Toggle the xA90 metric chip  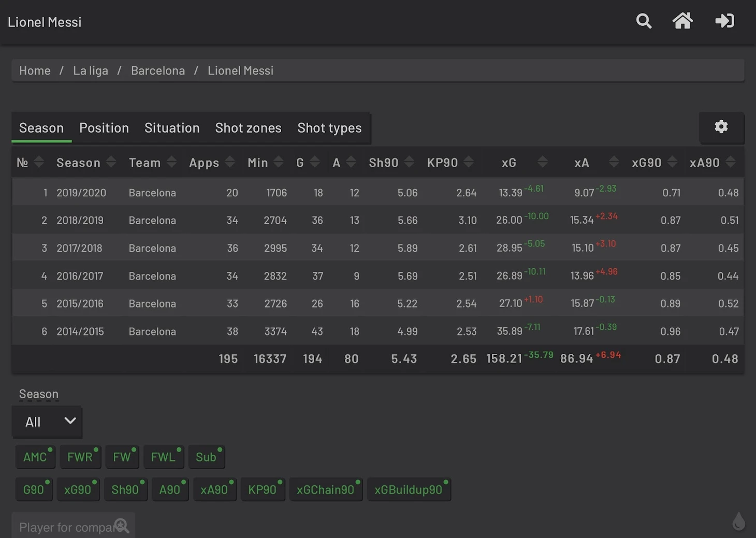214,489
